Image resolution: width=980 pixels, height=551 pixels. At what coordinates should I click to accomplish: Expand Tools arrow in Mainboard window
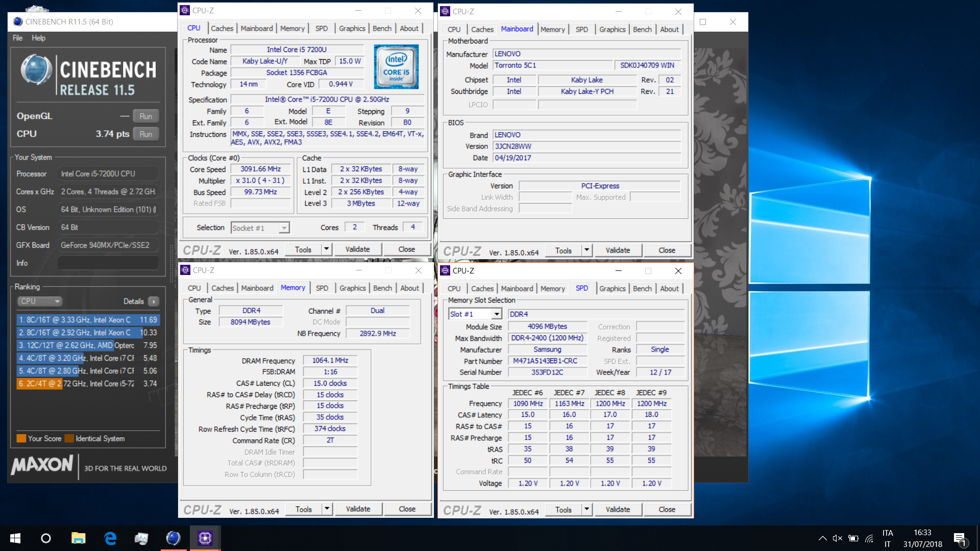tap(587, 251)
